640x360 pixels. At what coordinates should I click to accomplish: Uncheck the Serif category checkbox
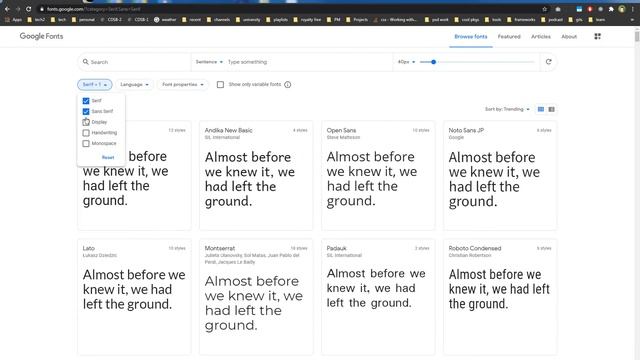pyautogui.click(x=86, y=101)
